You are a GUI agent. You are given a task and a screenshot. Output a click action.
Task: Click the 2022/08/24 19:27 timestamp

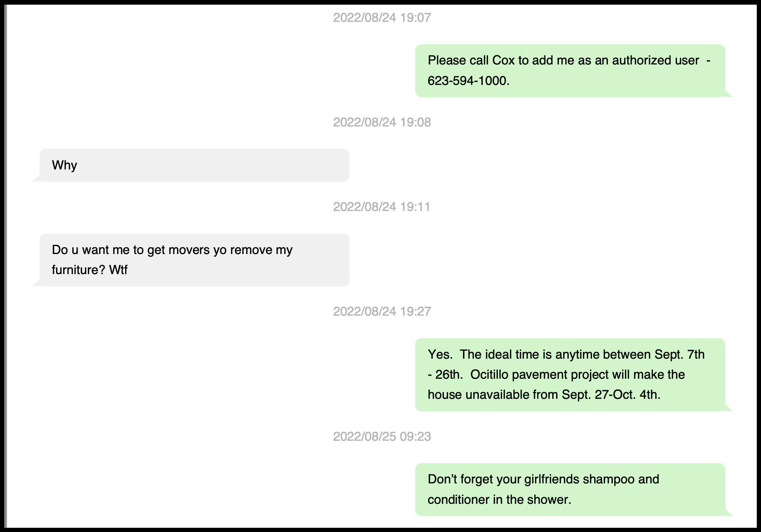[382, 311]
